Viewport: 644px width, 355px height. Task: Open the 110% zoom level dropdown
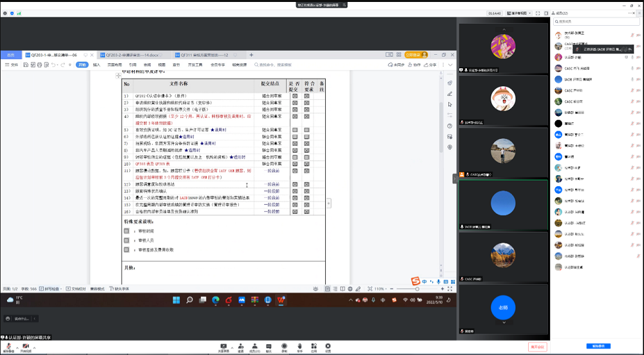point(381,289)
